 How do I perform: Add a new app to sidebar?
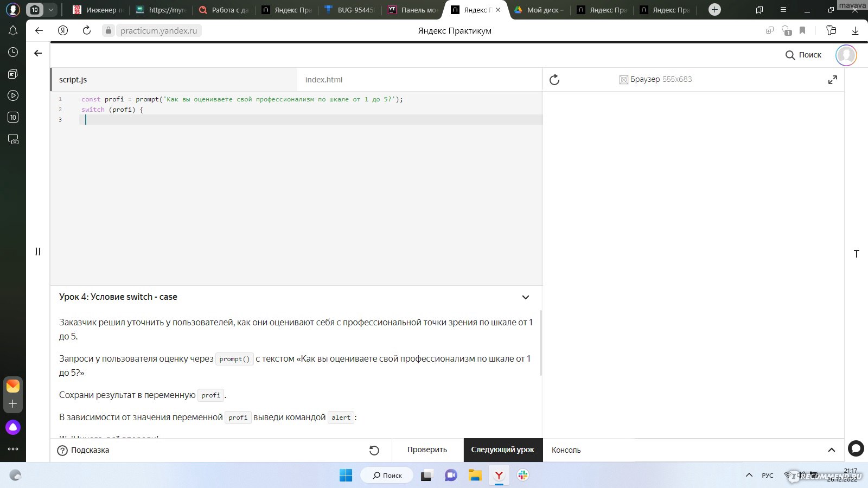13,404
